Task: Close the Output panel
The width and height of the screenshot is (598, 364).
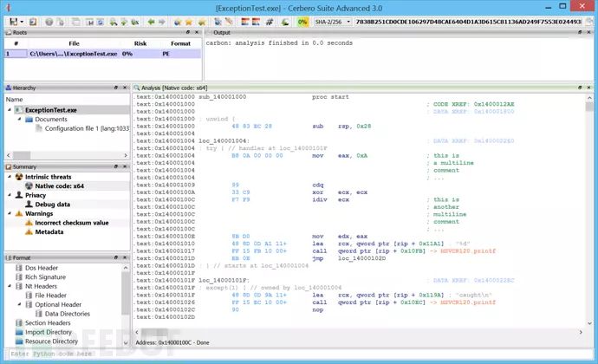Action: click(590, 33)
